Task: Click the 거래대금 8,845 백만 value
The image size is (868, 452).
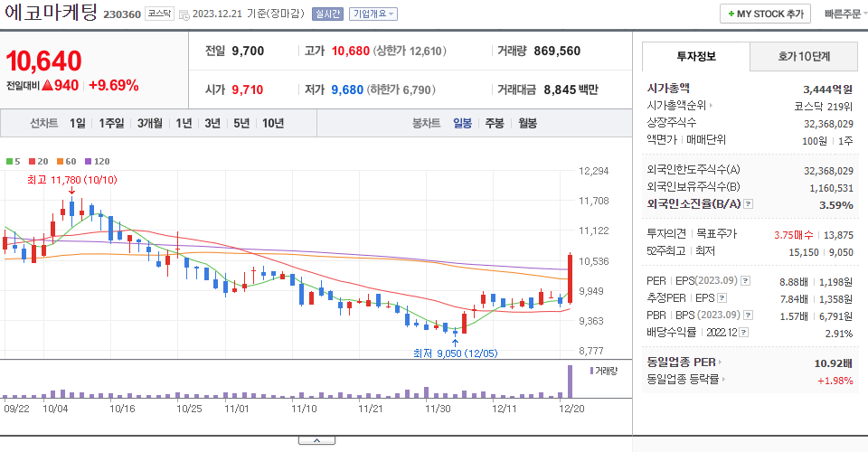Action: [571, 89]
